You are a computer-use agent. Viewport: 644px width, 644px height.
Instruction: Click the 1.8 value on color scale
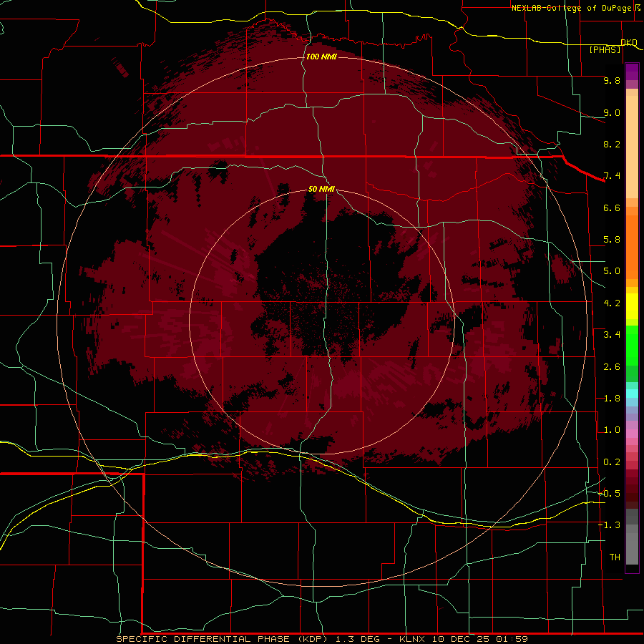(x=612, y=399)
